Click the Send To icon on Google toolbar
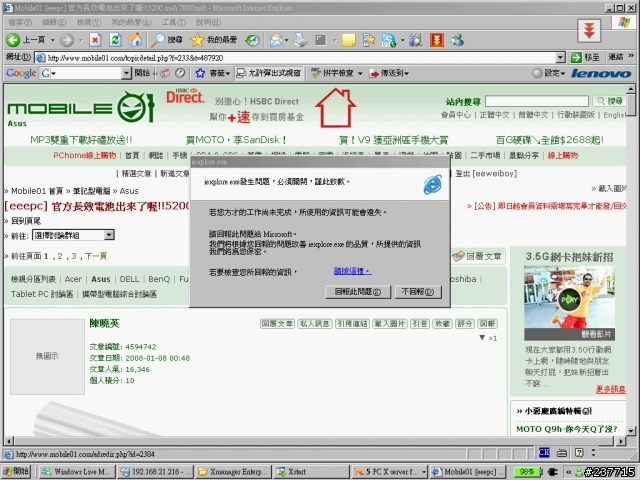Viewport: 640px width, 480px height. point(373,73)
